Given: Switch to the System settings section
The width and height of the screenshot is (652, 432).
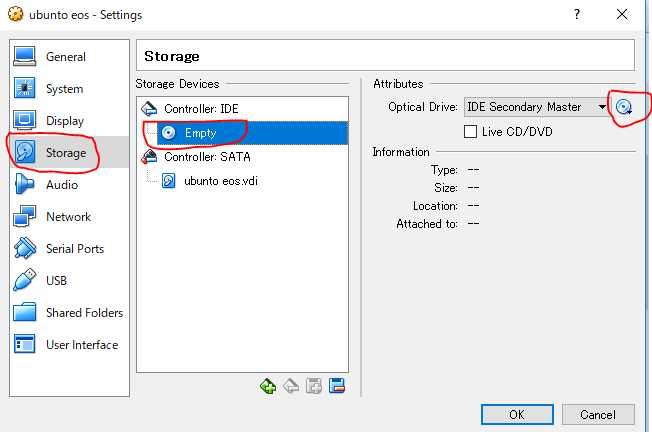Looking at the screenshot, I should point(64,89).
